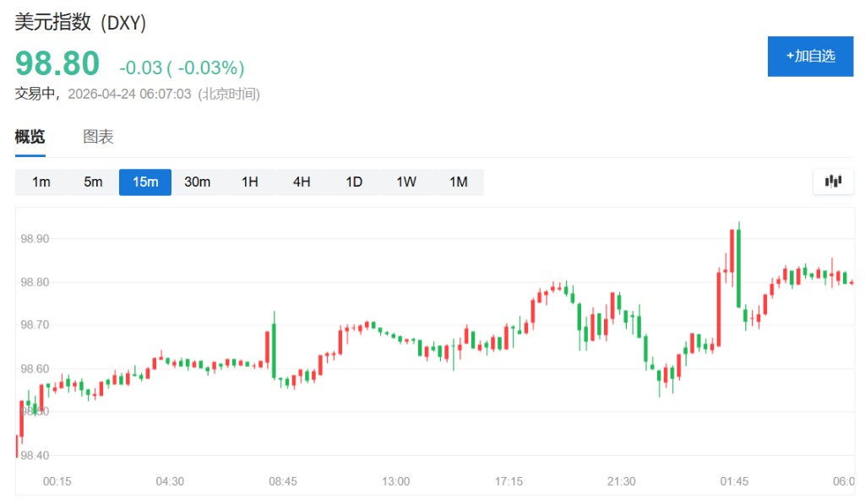Image resolution: width=865 pixels, height=504 pixels.
Task: Click the 美元指数 (DXY) title
Action: tap(81, 23)
